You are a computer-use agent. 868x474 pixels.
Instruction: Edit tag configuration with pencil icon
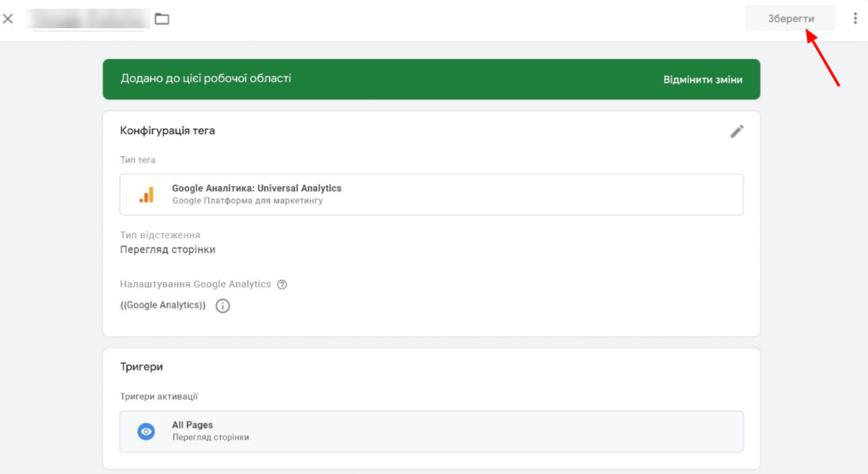[x=737, y=132]
